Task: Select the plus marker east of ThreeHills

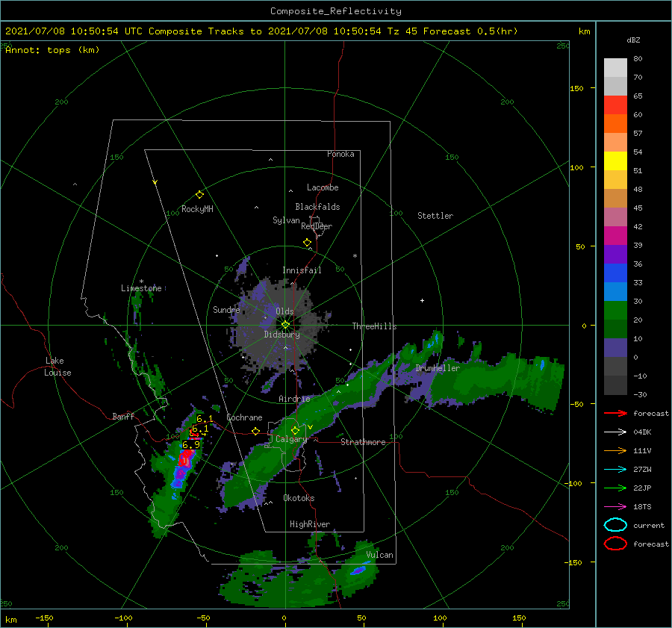Action: coord(422,300)
